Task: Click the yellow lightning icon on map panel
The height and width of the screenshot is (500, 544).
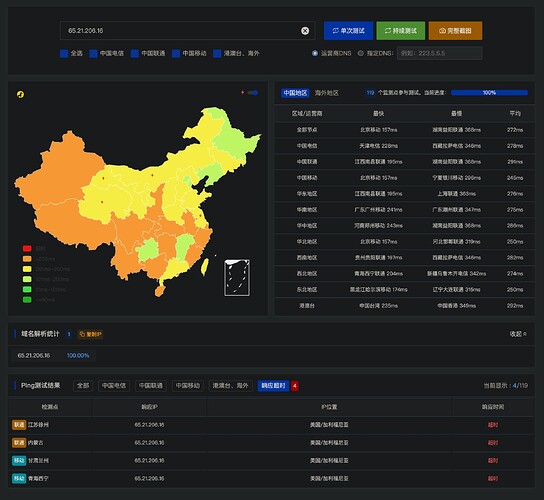Action: (x=20, y=94)
